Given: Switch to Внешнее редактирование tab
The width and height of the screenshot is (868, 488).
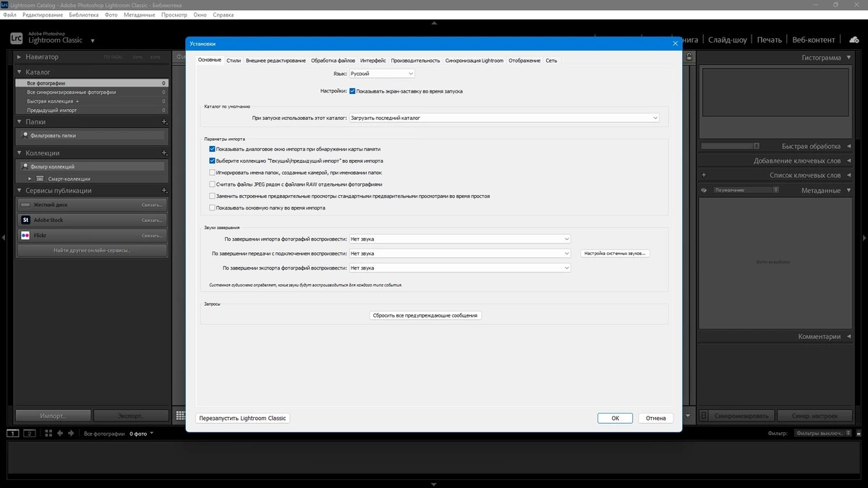Looking at the screenshot, I should point(276,61).
